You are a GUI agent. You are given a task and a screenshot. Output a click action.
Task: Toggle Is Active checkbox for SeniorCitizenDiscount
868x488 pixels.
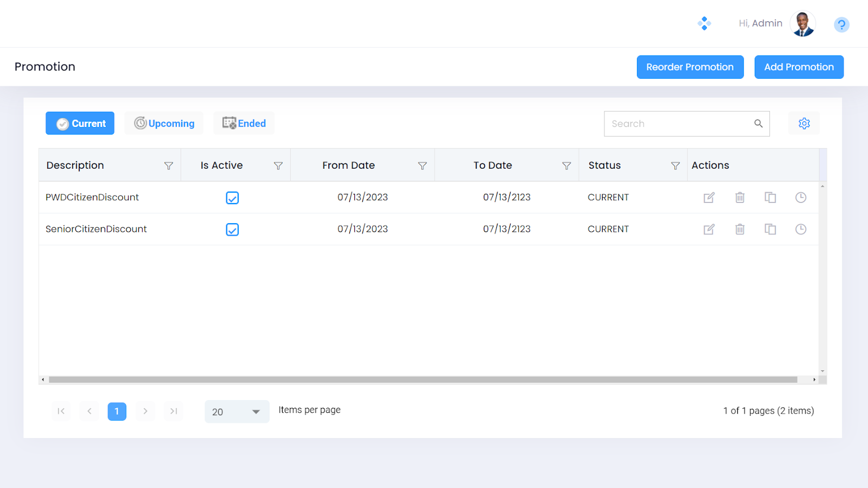[232, 230]
